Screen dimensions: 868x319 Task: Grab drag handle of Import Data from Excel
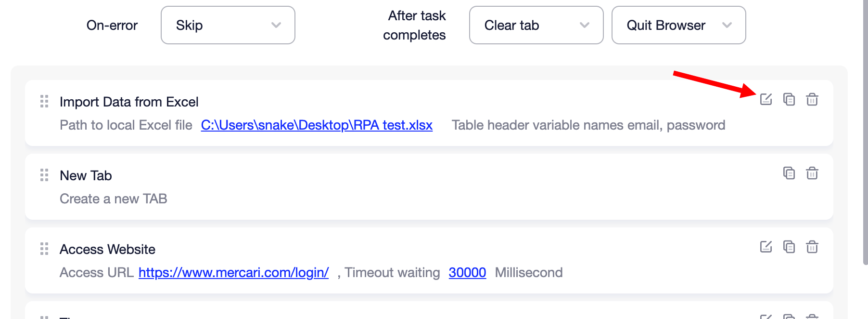(44, 102)
